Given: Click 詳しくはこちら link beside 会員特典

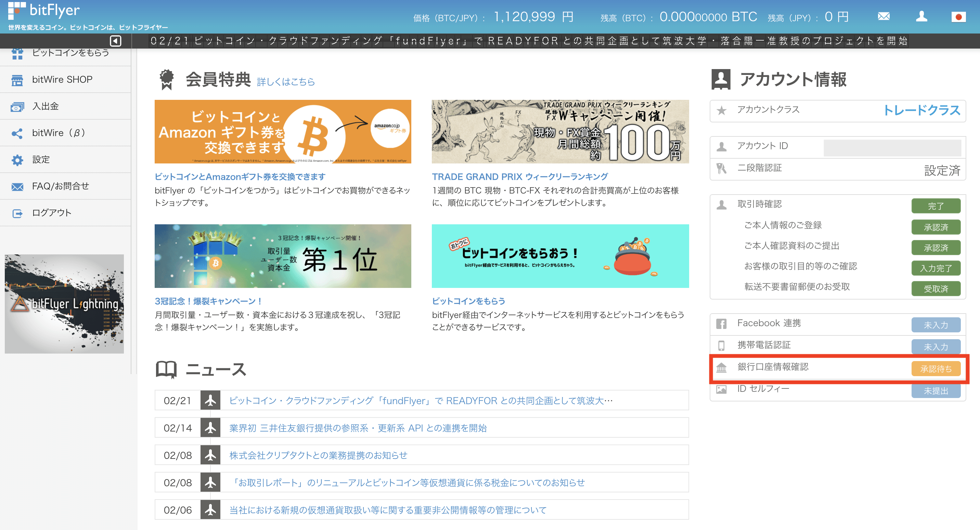Looking at the screenshot, I should click(286, 82).
